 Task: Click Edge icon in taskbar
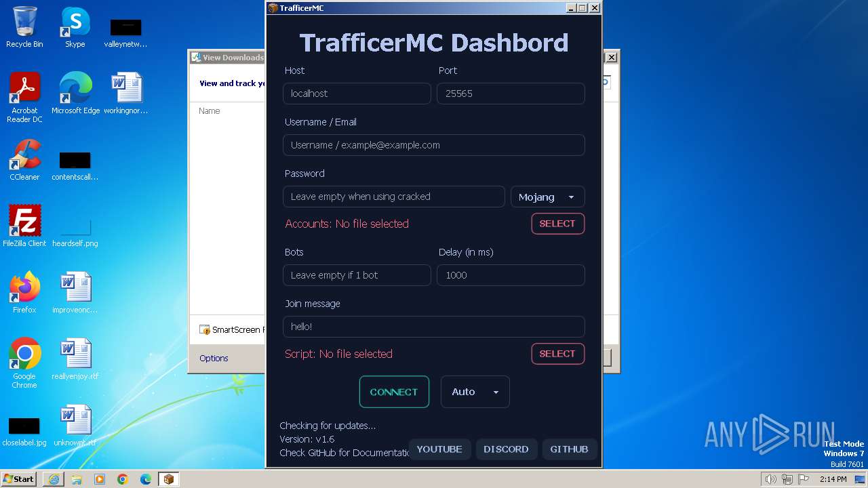pyautogui.click(x=146, y=479)
